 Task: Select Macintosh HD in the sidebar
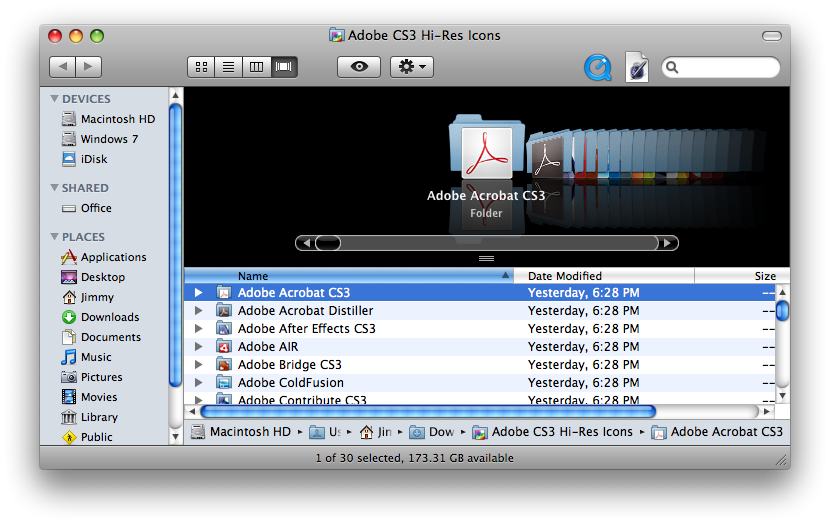point(109,119)
